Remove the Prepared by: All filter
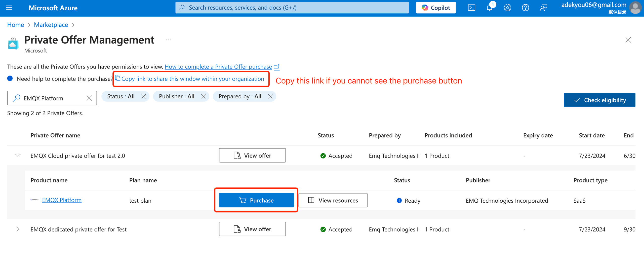 [x=270, y=96]
